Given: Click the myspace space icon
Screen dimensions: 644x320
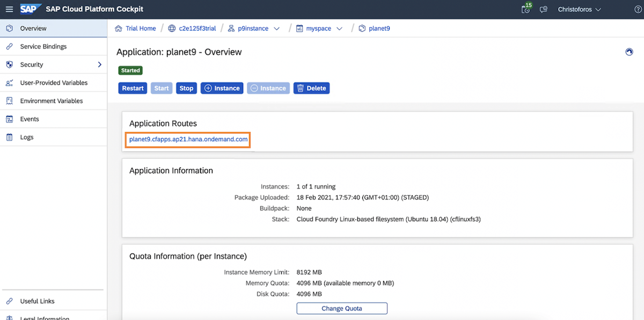Looking at the screenshot, I should point(299,28).
